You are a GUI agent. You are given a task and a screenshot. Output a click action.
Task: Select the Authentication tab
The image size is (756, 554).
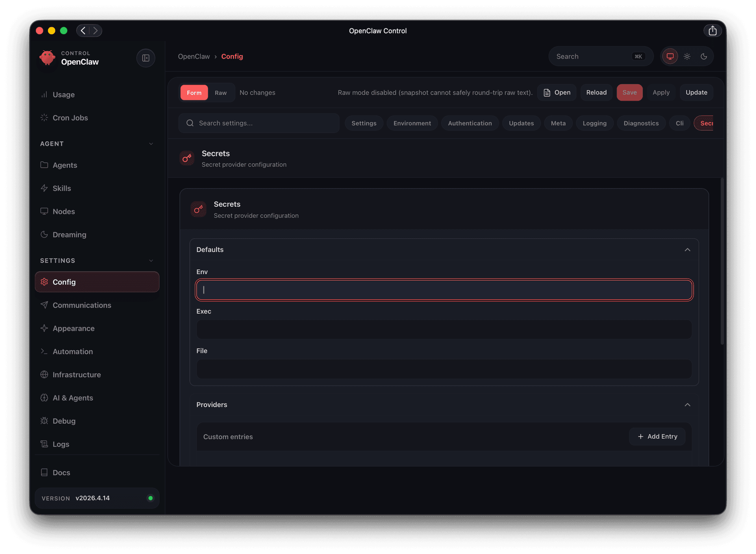pos(470,123)
